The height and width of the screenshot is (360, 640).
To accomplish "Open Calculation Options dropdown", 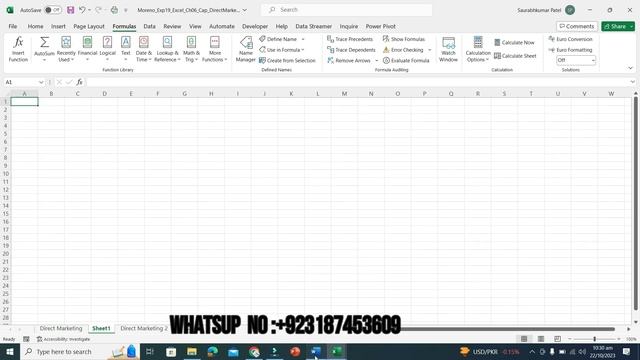I will coord(478,49).
